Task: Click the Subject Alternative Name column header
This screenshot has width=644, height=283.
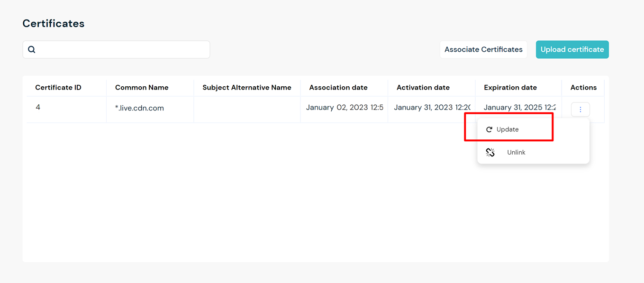Action: tap(247, 87)
